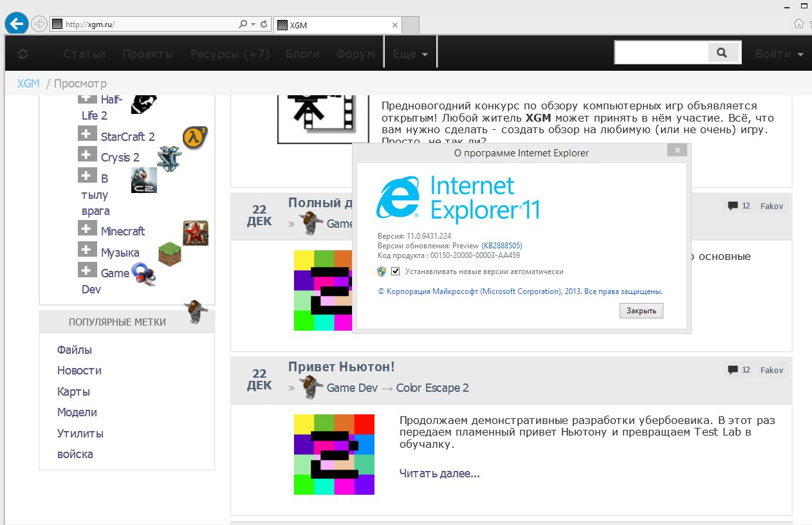Open the Войти login dropdown
The width and height of the screenshot is (812, 525).
pos(779,54)
